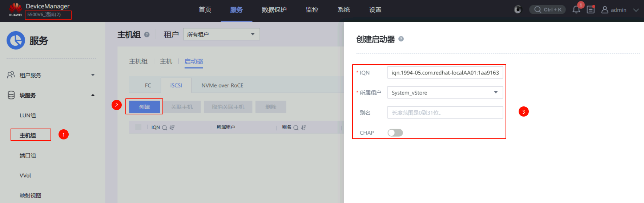Viewport: 644px width, 203px height.
Task: Select LUN组 in the sidebar
Action: (28, 115)
